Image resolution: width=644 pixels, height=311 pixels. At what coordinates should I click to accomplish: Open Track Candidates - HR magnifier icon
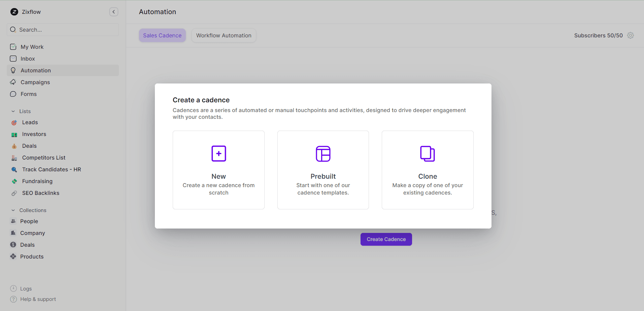(14, 169)
